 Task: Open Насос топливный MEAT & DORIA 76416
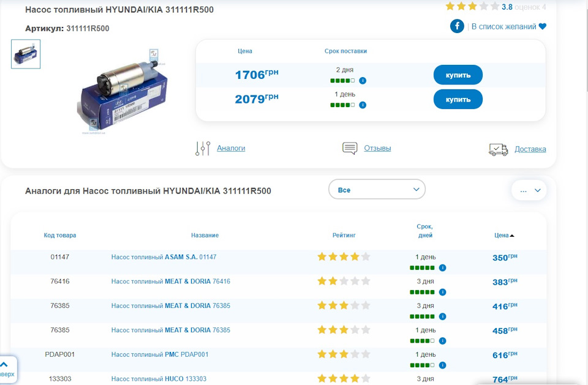point(171,282)
